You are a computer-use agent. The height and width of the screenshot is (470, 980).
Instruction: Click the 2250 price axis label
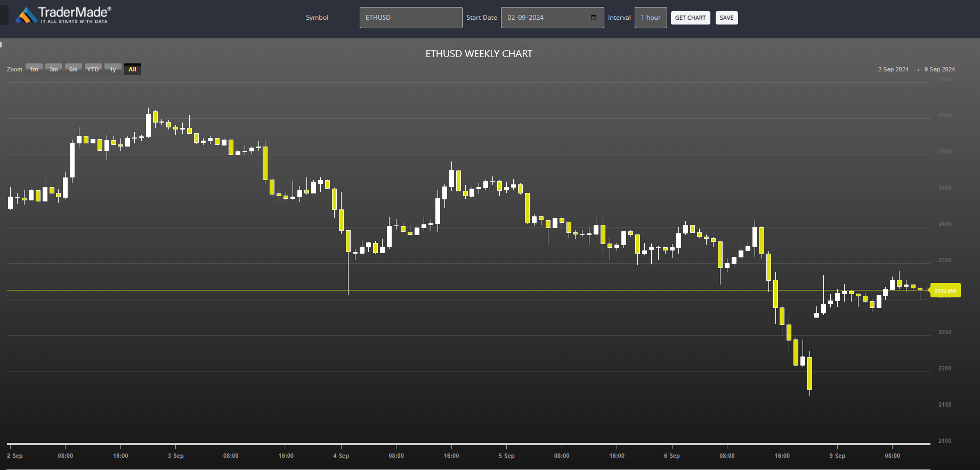coord(945,332)
